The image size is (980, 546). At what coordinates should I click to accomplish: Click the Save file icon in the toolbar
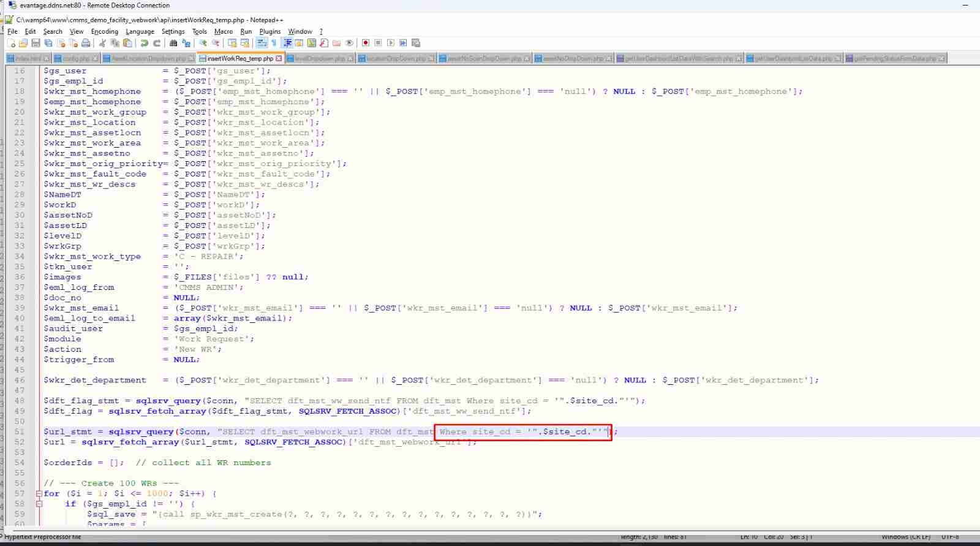(x=36, y=43)
